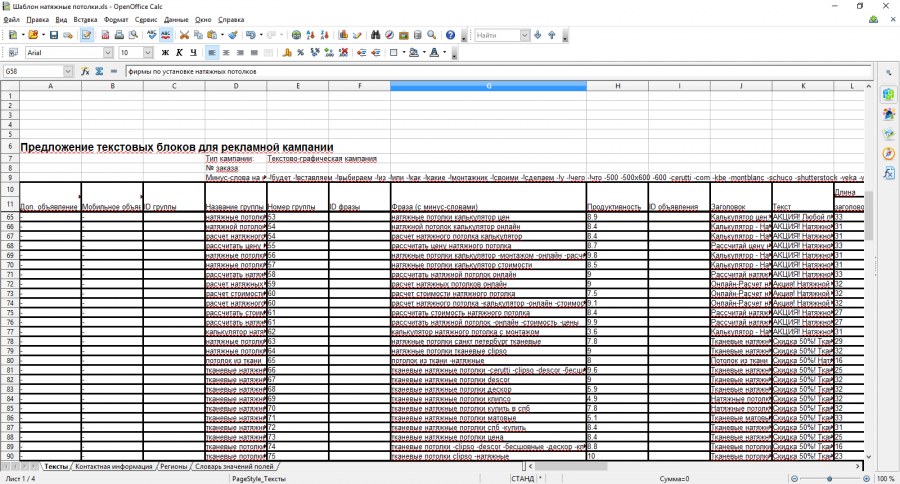900x484 pixels.
Task: Open the Function Wizard icon
Action: click(x=86, y=72)
